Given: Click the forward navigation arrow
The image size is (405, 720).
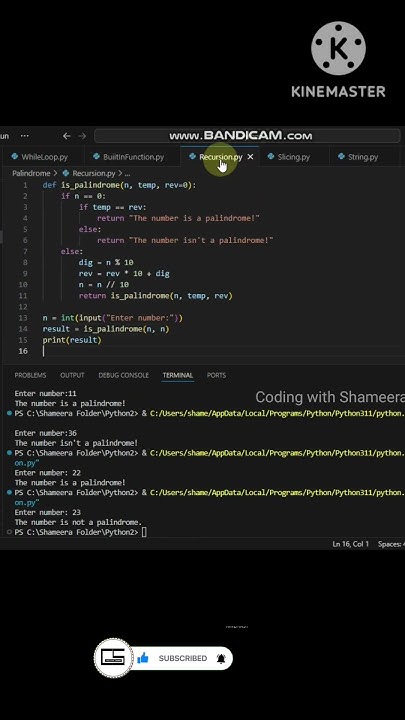Looking at the screenshot, I should (82, 136).
